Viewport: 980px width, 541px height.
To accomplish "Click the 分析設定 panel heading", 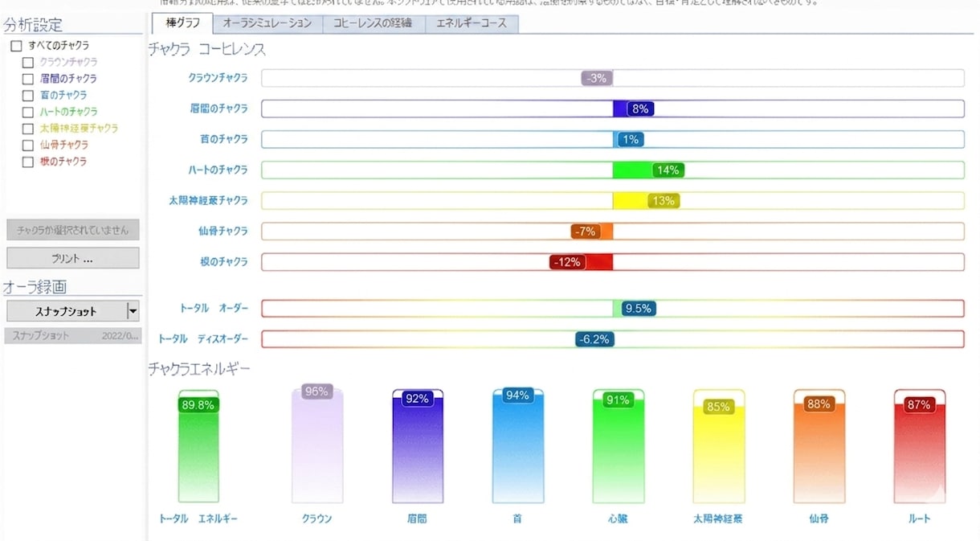I will pyautogui.click(x=33, y=26).
